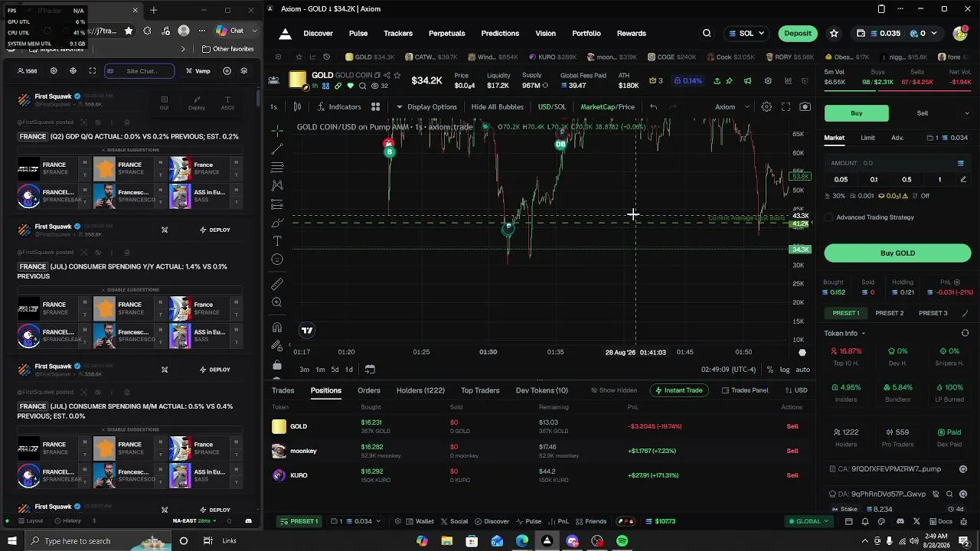Favorite the GOLD token with star icon

397,75
